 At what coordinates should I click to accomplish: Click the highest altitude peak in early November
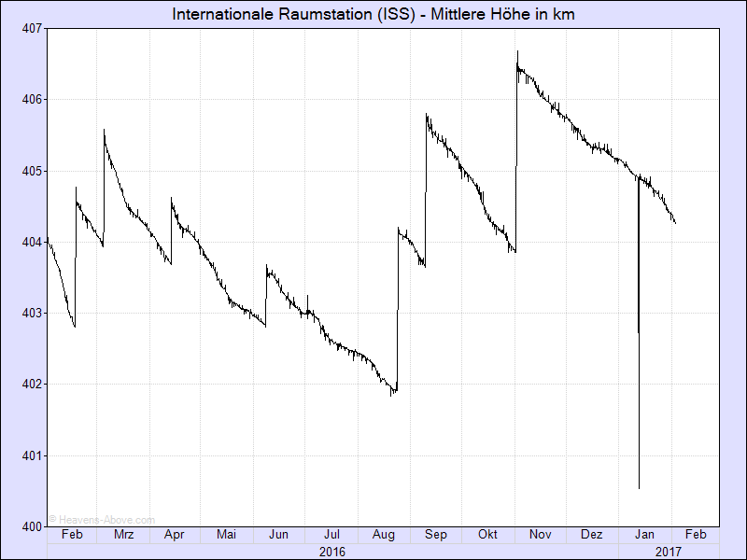click(517, 52)
